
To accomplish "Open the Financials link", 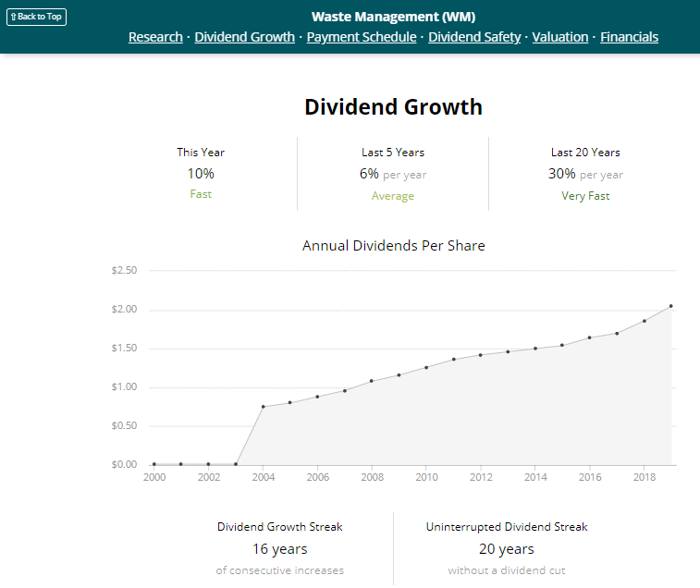I will pyautogui.click(x=629, y=37).
